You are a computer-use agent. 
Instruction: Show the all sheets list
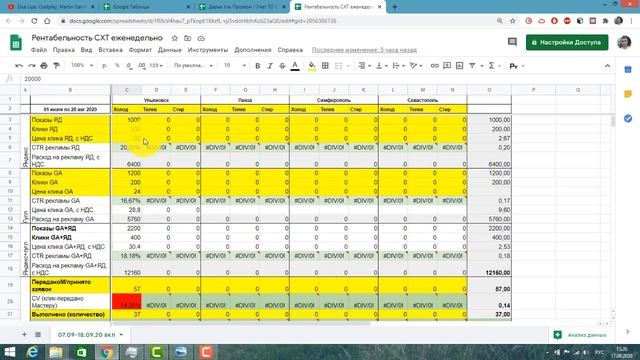(38, 335)
